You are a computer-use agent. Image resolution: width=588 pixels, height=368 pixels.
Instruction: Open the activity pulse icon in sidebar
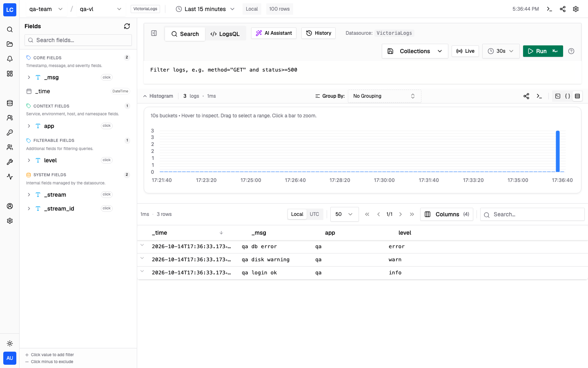[10, 177]
